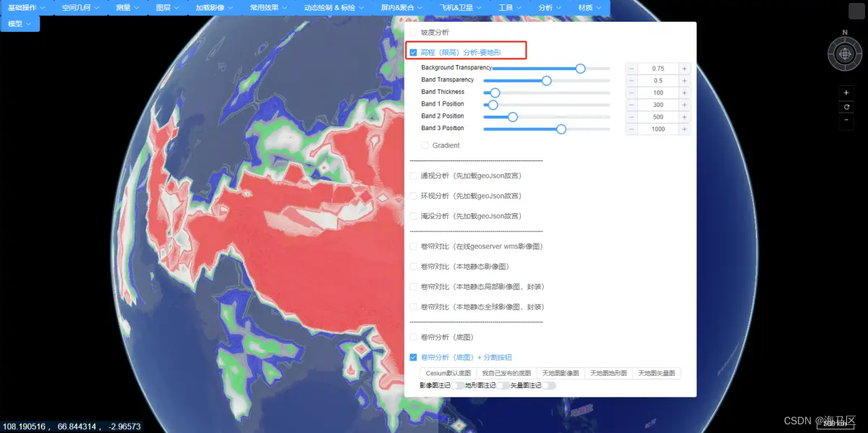868x433 pixels.
Task: Increase Band 1 Position with plus stepper
Action: click(x=684, y=105)
